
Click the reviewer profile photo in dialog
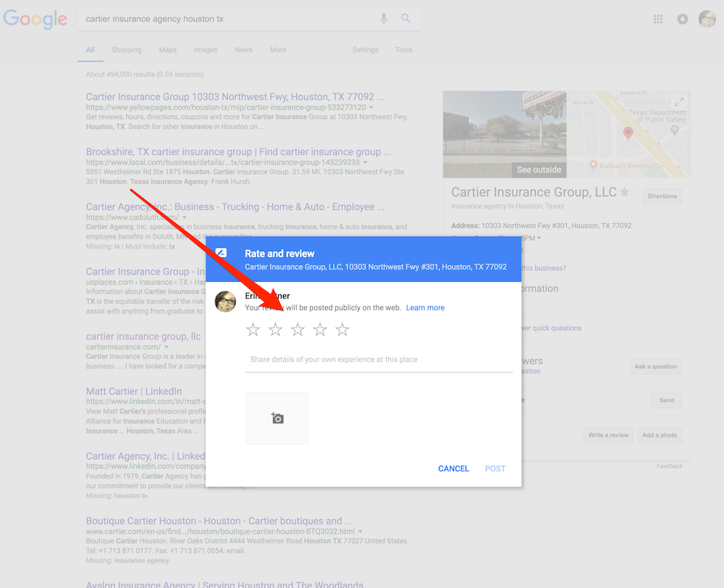point(225,302)
